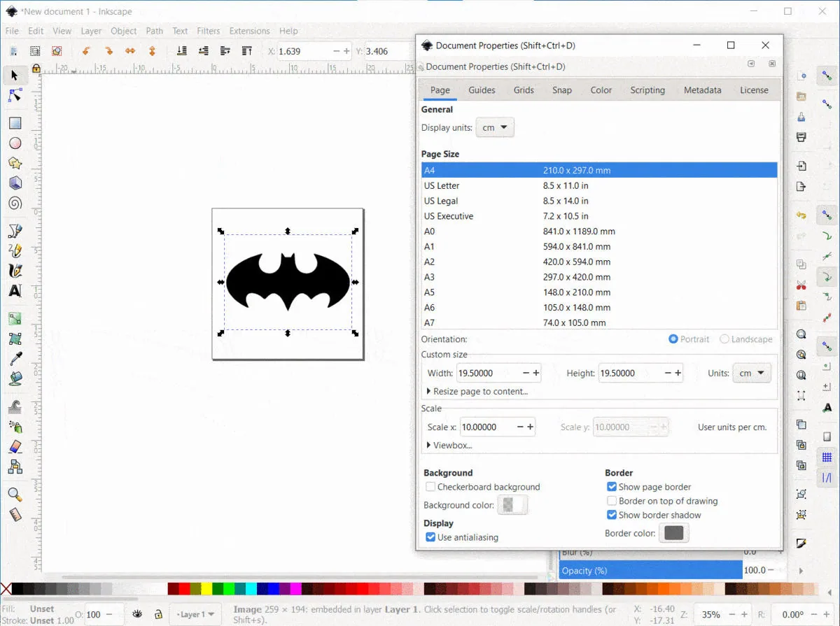This screenshot has width=840, height=626.
Task: Pick the Rectangle tool
Action: (15, 123)
